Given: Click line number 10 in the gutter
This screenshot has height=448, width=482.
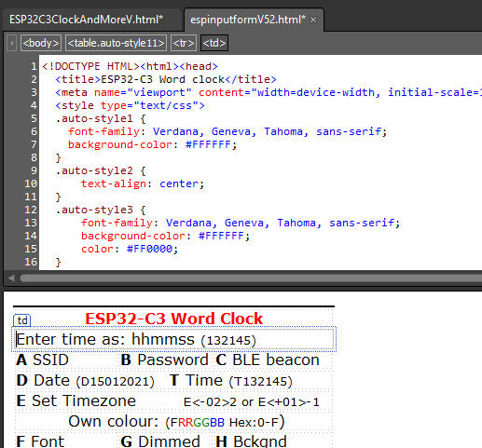Looking at the screenshot, I should [31, 183].
